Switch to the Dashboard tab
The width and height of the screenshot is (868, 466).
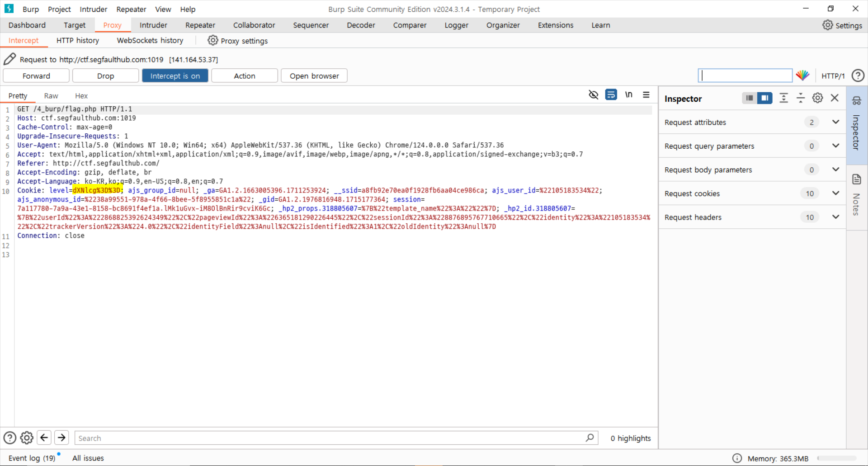27,25
